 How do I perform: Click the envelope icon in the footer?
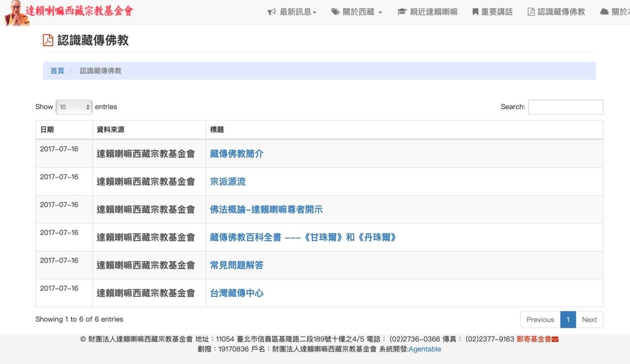555,339
